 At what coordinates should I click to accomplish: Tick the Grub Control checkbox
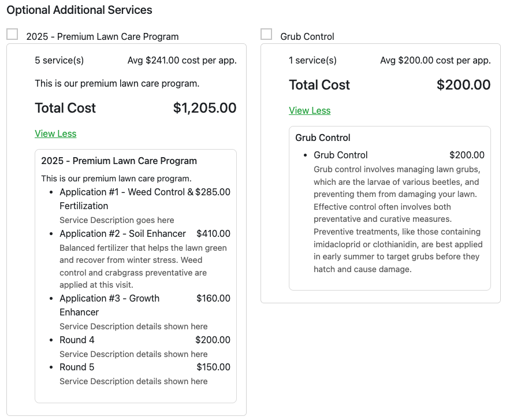(x=266, y=35)
